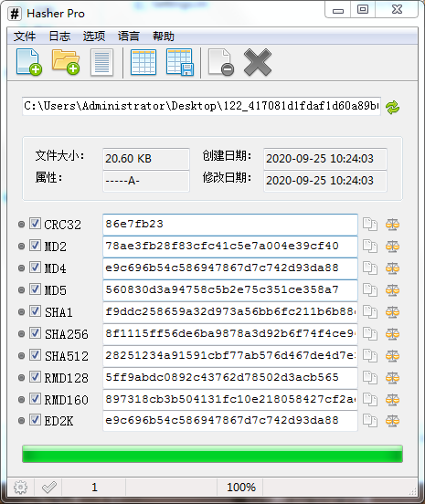Image resolution: width=425 pixels, height=504 pixels.
Task: Copy the CRC32 hash value
Action: 370,224
